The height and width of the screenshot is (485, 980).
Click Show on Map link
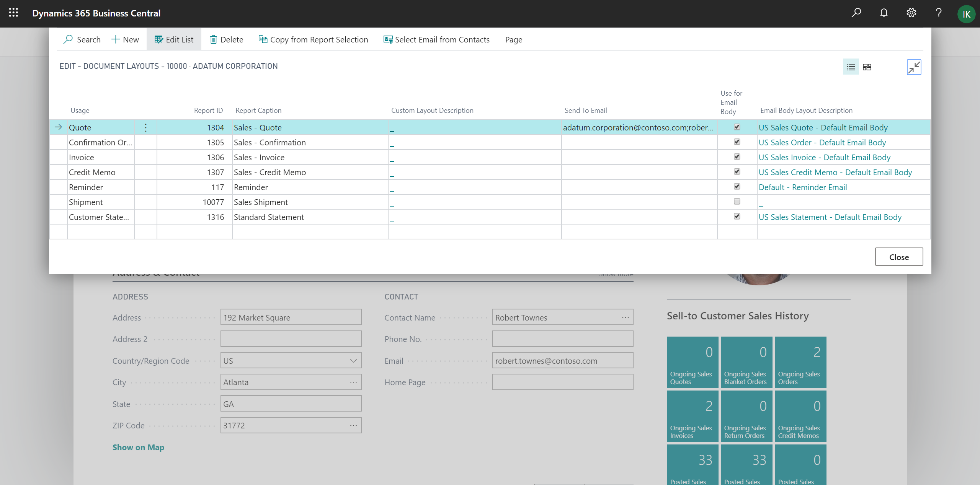tap(138, 447)
